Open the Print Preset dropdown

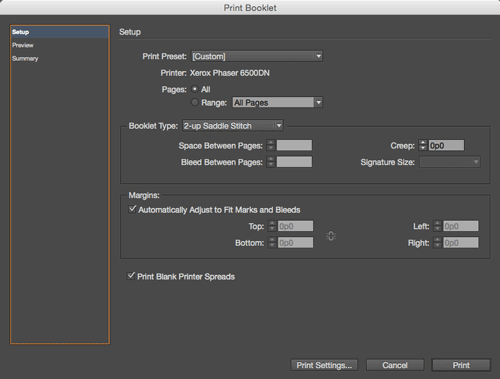click(x=257, y=56)
